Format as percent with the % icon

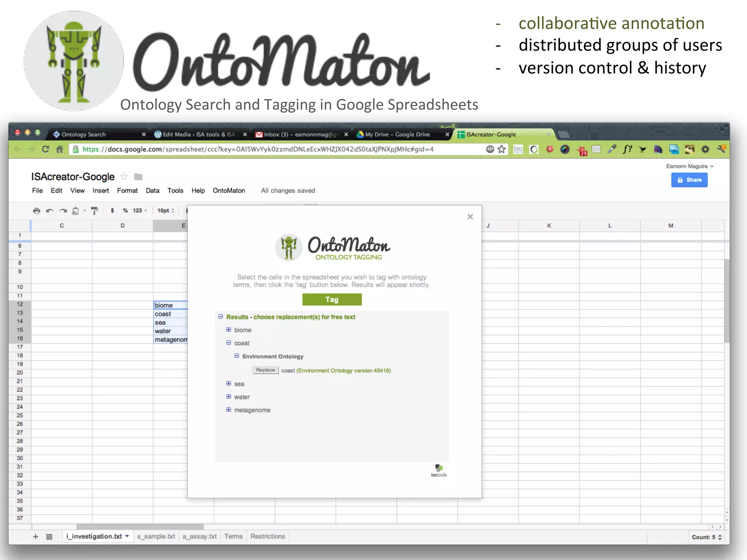125,211
